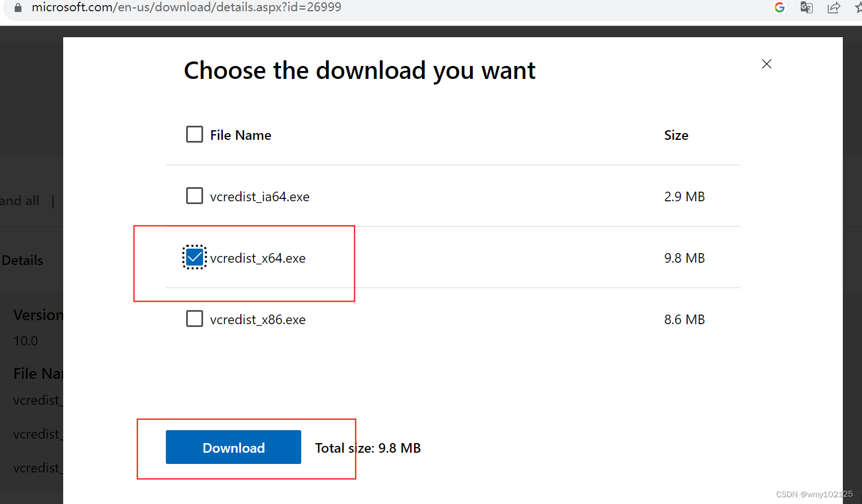
Task: Click the Google icon in the address bar
Action: (779, 7)
